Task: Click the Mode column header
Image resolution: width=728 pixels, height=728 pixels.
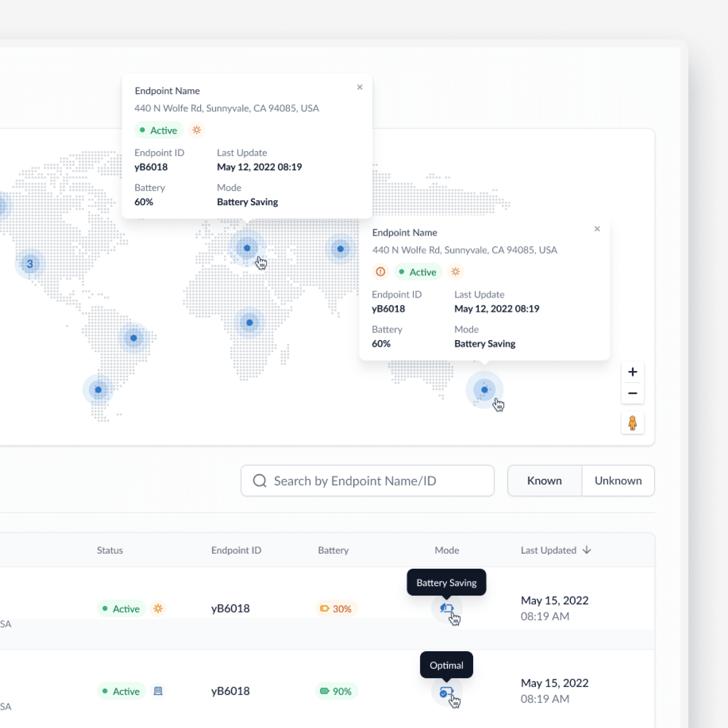Action: (447, 550)
